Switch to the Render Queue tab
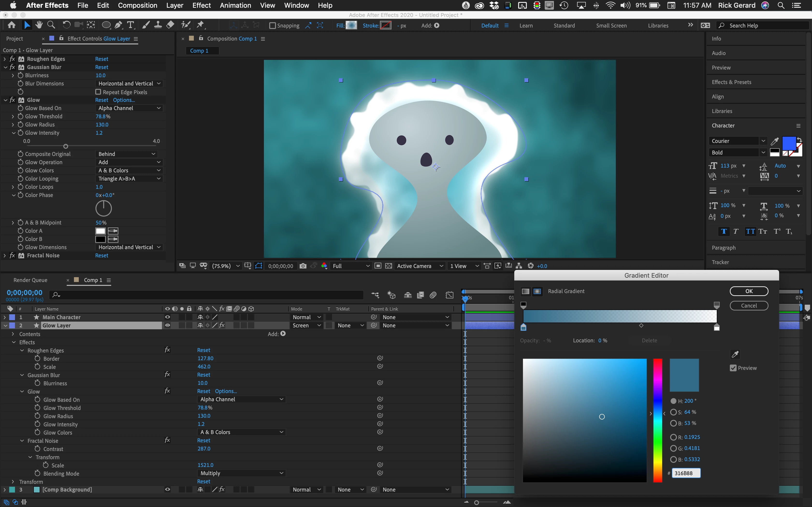The width and height of the screenshot is (812, 507). point(30,280)
